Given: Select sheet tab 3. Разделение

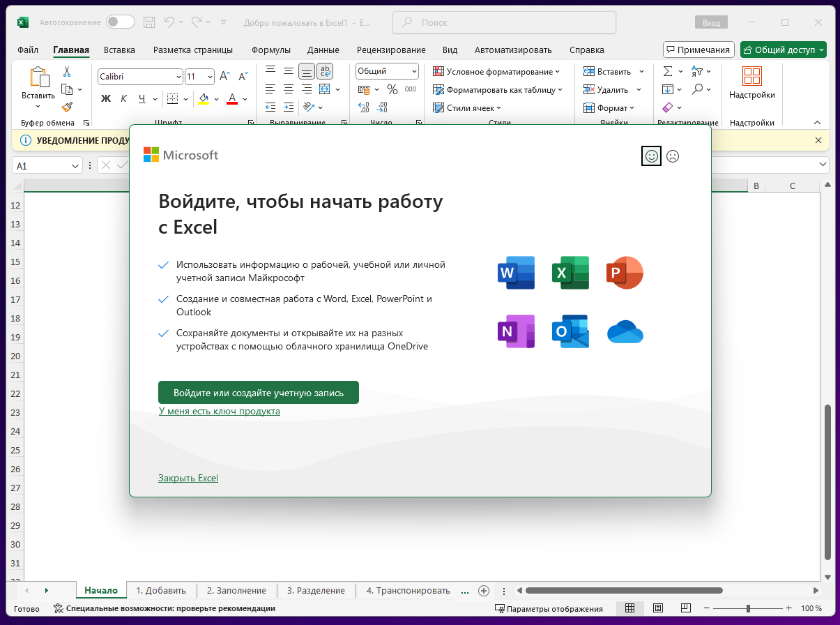Looking at the screenshot, I should pyautogui.click(x=316, y=590).
